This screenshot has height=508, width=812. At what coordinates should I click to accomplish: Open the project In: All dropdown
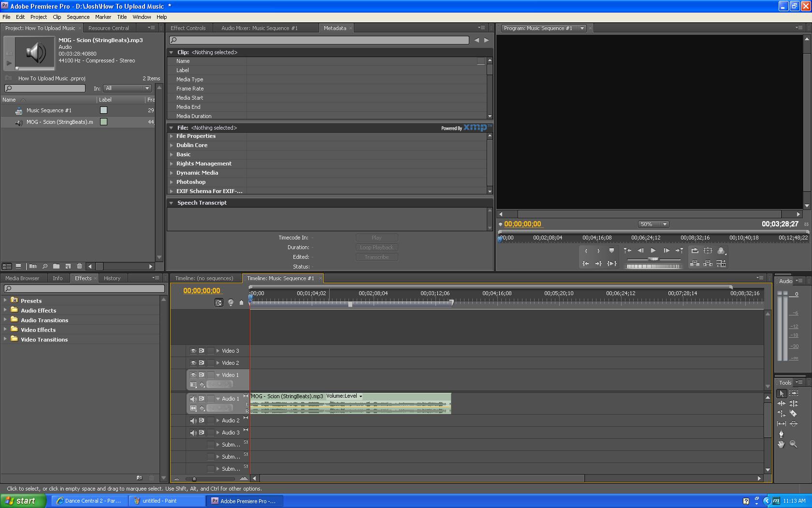pyautogui.click(x=128, y=88)
